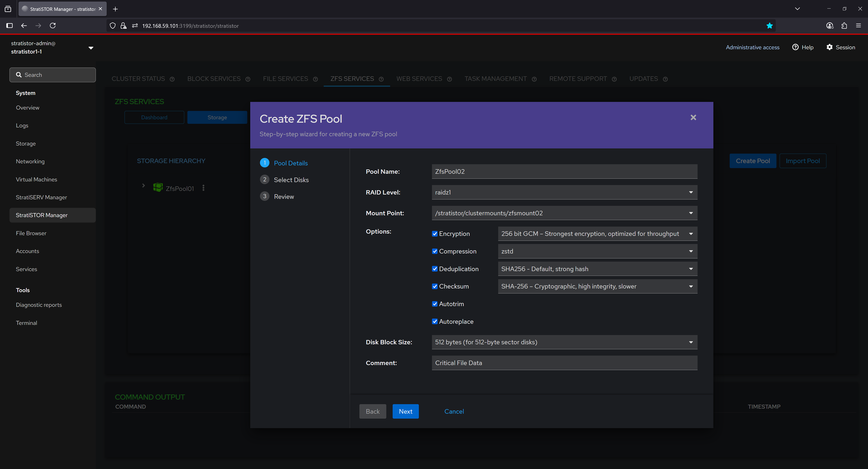Disable the Deduplication option
The width and height of the screenshot is (868, 469).
coord(435,269)
